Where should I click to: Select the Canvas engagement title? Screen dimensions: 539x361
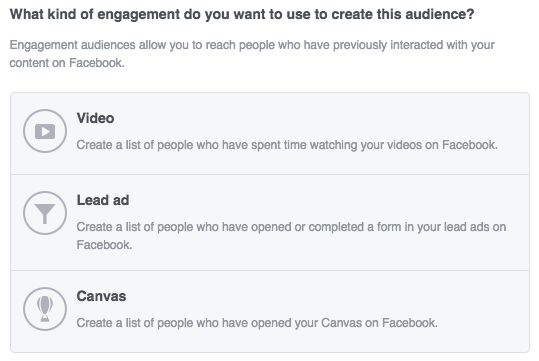pyautogui.click(x=101, y=296)
